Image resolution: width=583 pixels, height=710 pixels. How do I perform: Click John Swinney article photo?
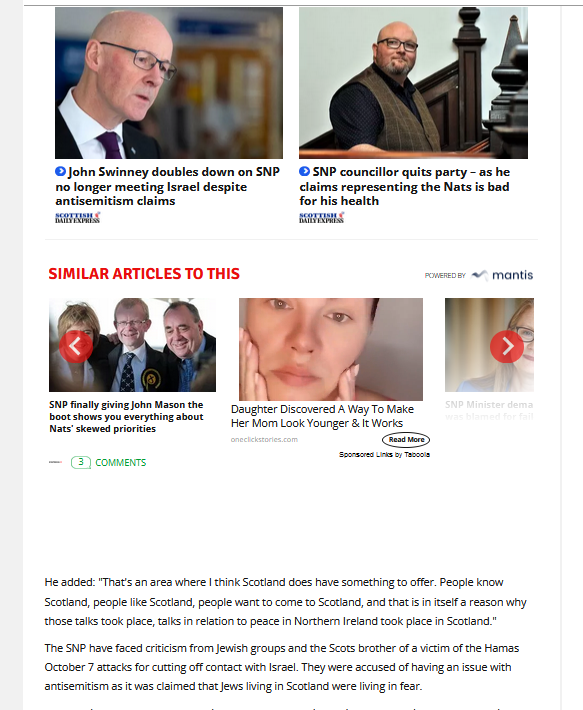click(x=169, y=83)
